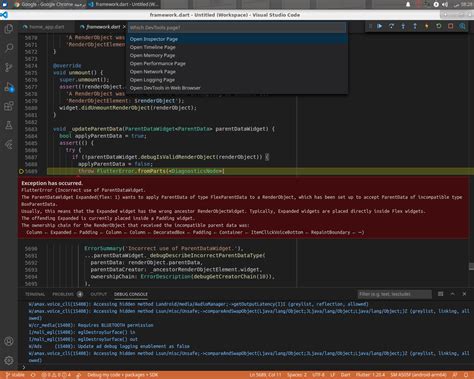Open notification bell in system tray

pyautogui.click(x=408, y=4)
